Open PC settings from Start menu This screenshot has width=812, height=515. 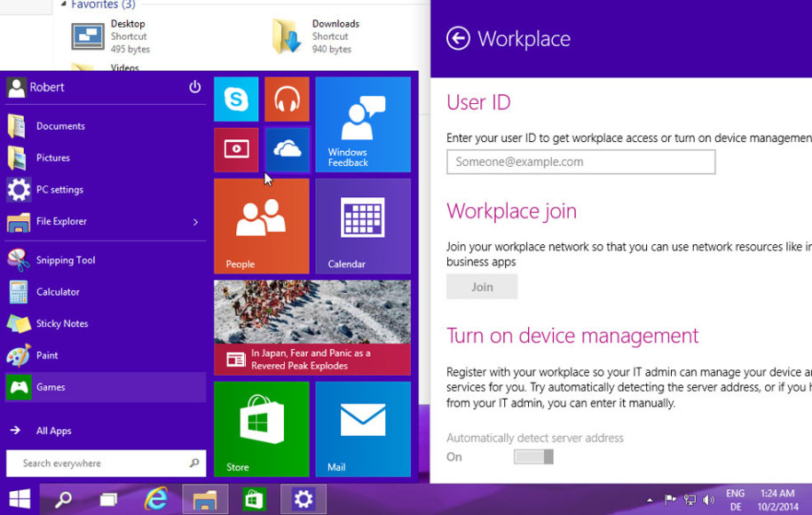click(x=106, y=190)
